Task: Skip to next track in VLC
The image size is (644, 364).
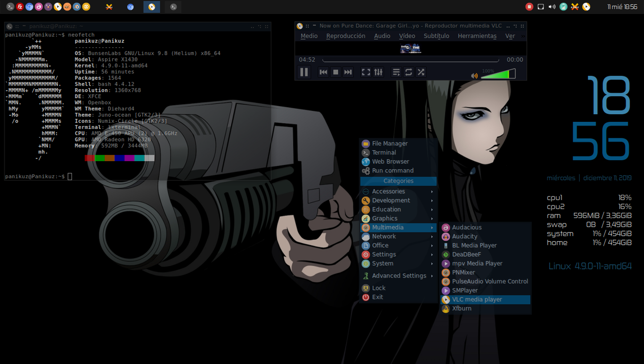Action: click(348, 72)
